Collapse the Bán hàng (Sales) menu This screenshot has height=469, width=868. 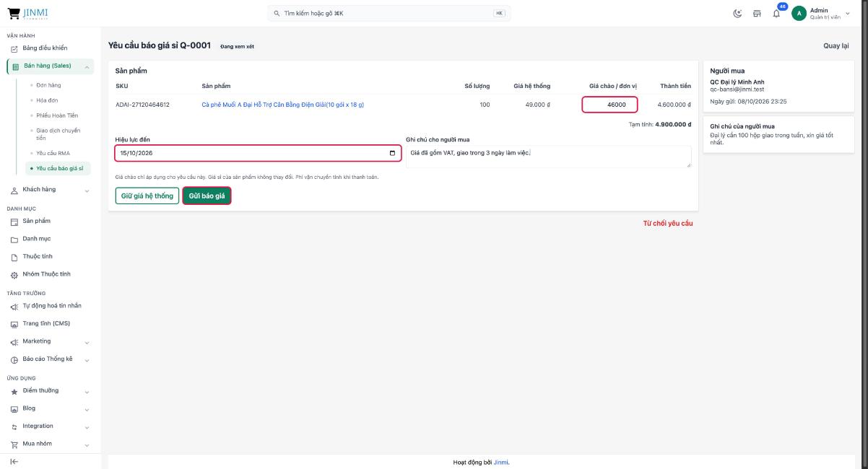click(87, 67)
